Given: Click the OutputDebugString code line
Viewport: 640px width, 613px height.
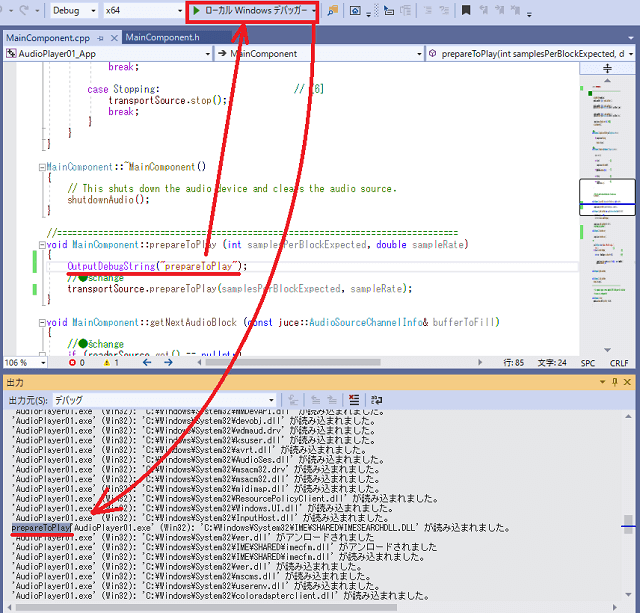Looking at the screenshot, I should (x=157, y=267).
